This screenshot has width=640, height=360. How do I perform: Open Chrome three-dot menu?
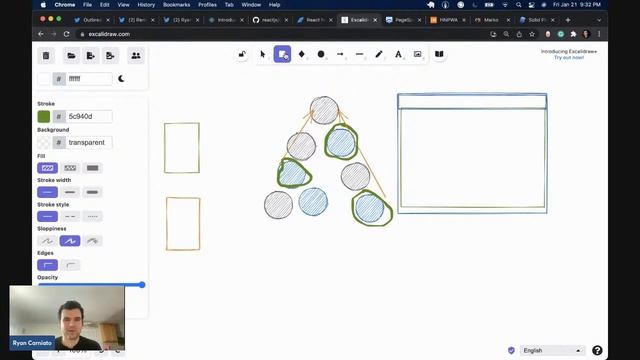pyautogui.click(x=599, y=34)
